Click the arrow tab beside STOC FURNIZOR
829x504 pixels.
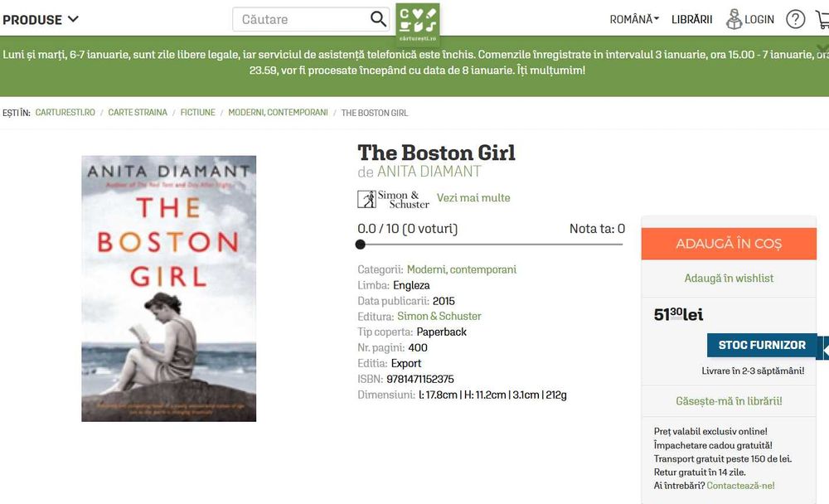pyautogui.click(x=822, y=350)
